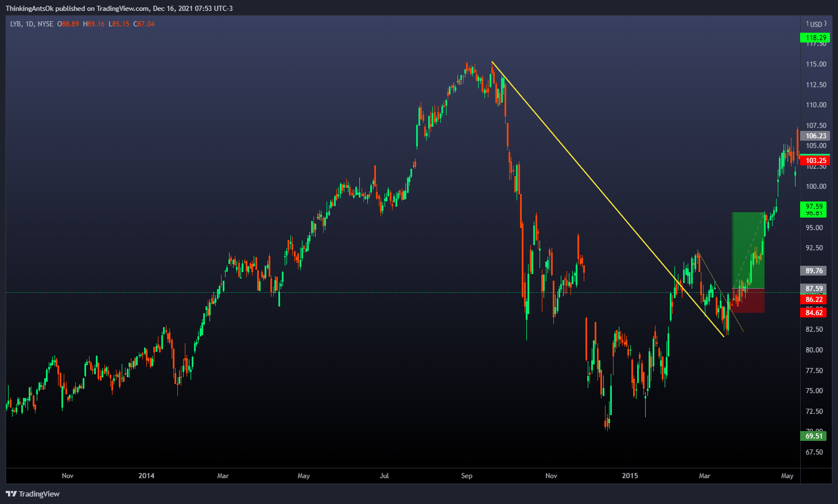Screen dimensions: 838x504
Task: Click the red 86.22 price label
Action: [x=813, y=300]
